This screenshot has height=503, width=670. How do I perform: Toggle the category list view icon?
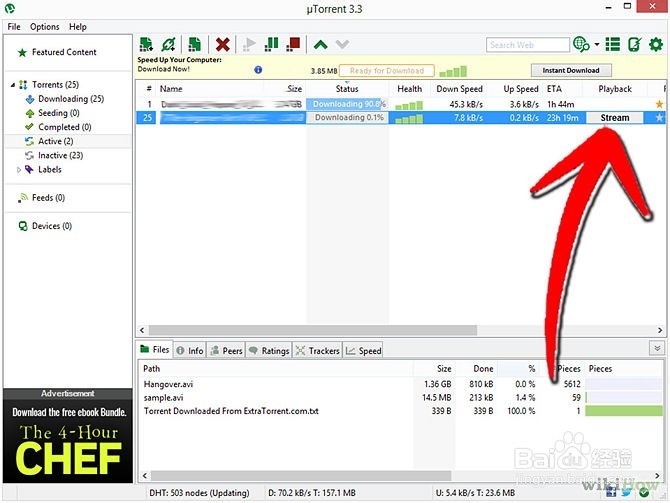[613, 44]
